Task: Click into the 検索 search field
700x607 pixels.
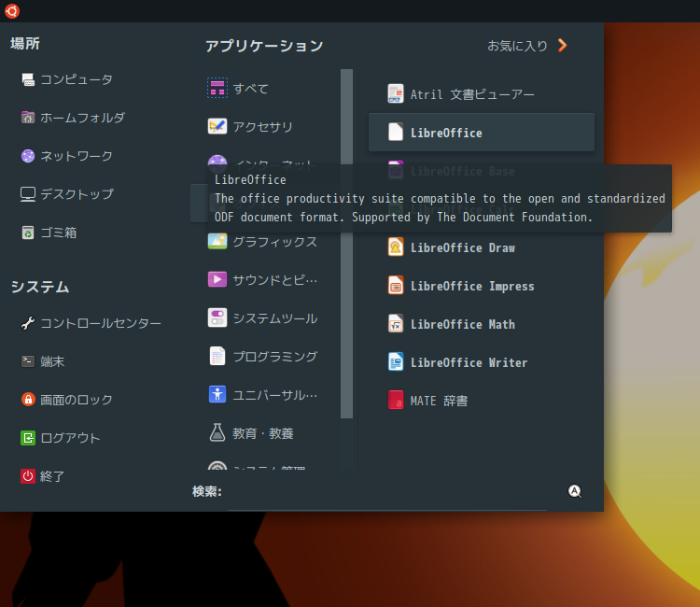Action: click(386, 492)
